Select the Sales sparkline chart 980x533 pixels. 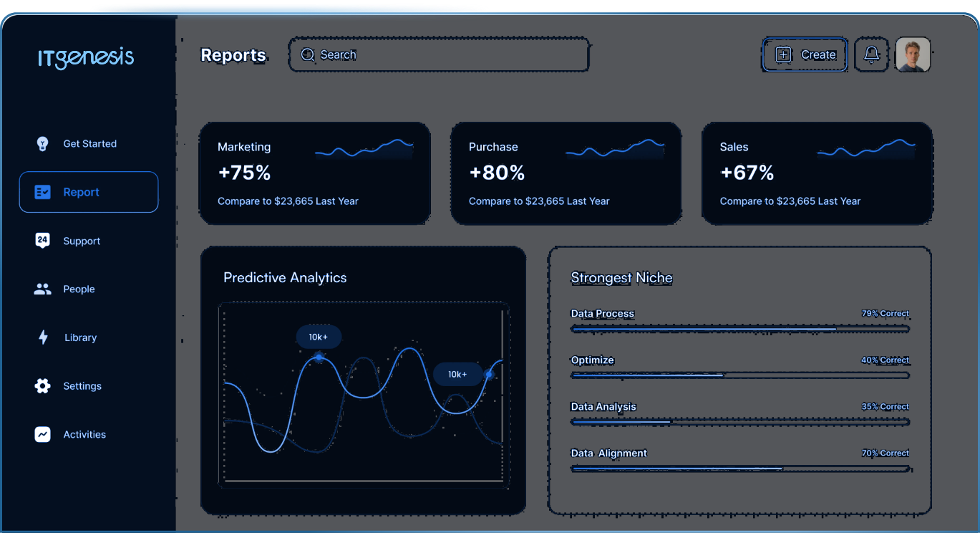coord(866,149)
